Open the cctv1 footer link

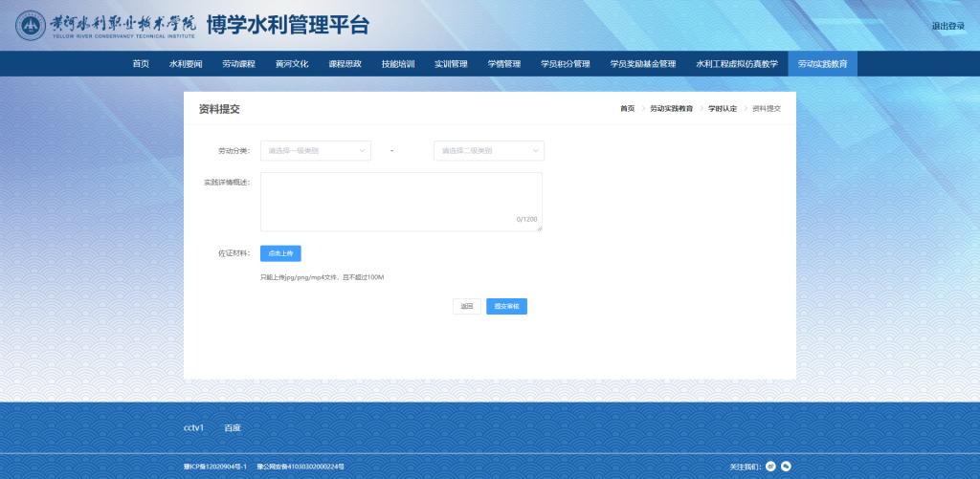(193, 427)
